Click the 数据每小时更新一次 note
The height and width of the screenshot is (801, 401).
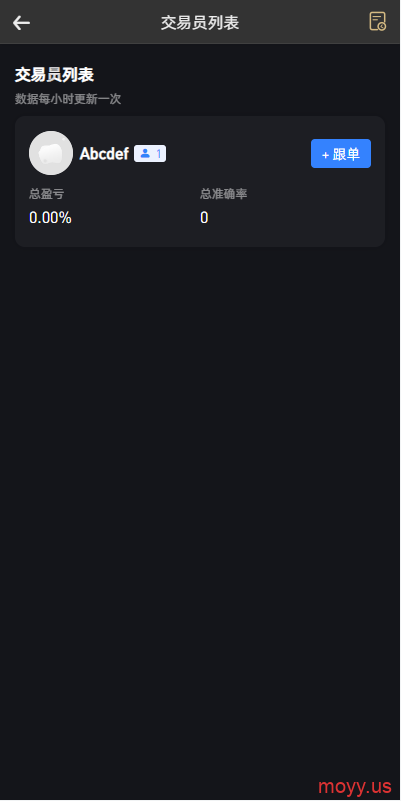coord(68,99)
